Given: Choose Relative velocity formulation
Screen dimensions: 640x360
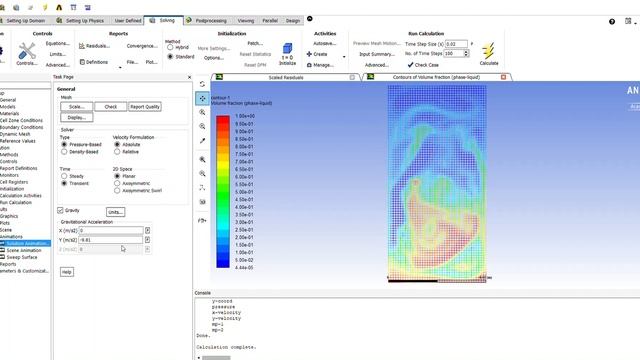Looking at the screenshot, I should tap(117, 152).
